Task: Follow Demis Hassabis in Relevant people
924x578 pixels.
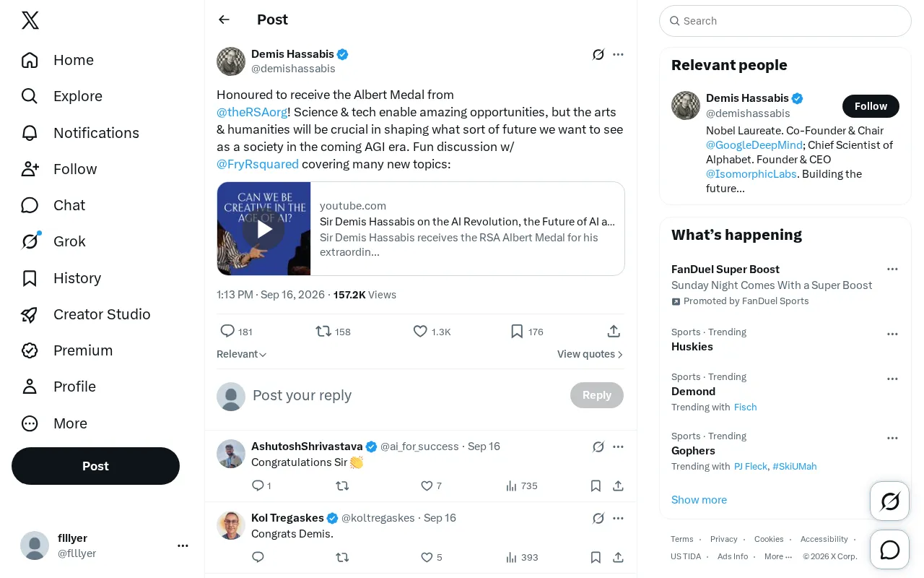Action: pyautogui.click(x=871, y=106)
